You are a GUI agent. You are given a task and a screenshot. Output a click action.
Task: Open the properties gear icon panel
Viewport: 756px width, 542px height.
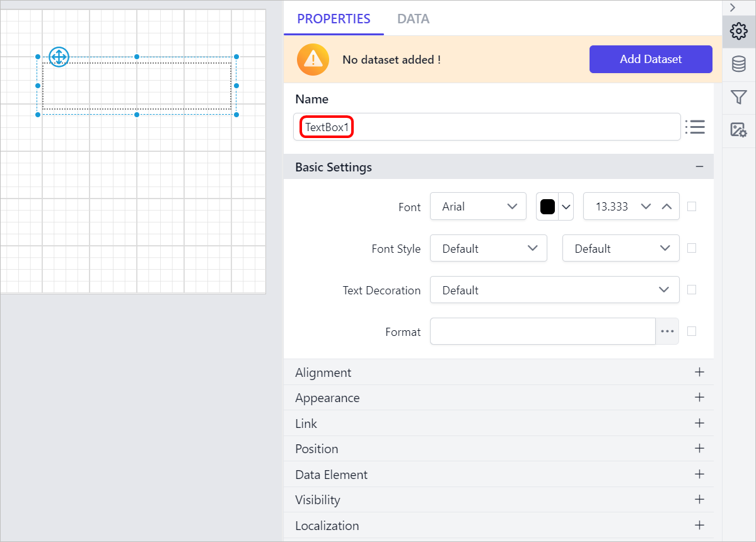coord(738,32)
